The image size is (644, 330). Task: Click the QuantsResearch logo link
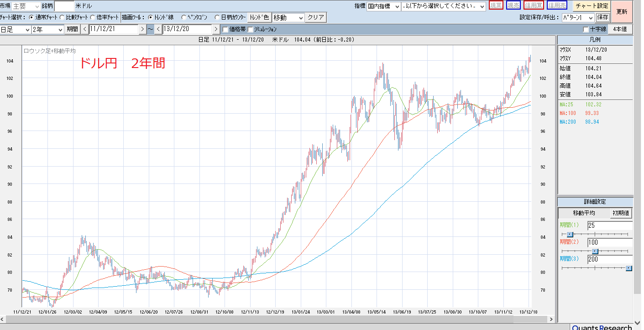point(602,327)
